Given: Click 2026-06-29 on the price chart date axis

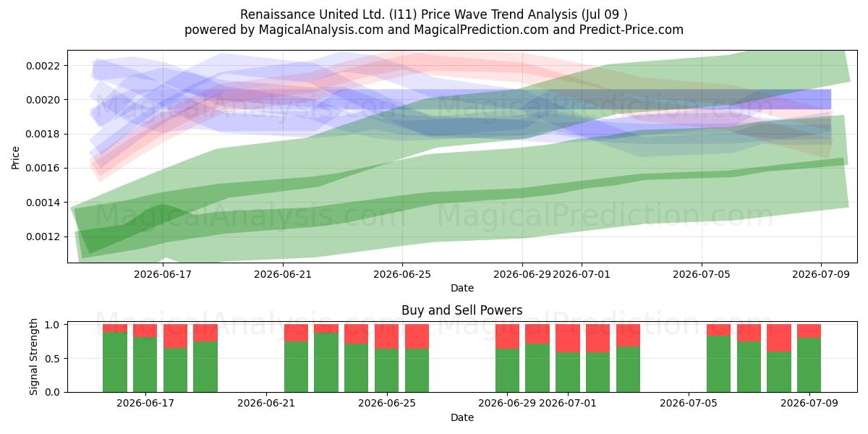Looking at the screenshot, I should 522,274.
